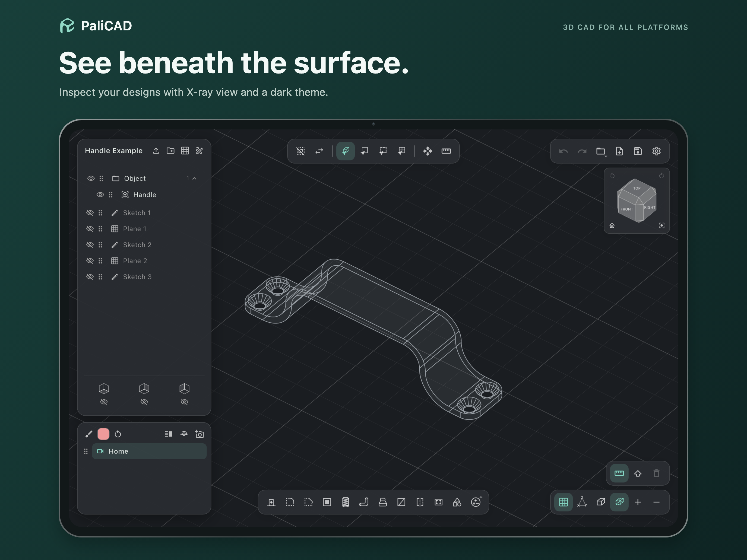Click the trash delete icon
This screenshot has width=747, height=560.
(x=656, y=473)
